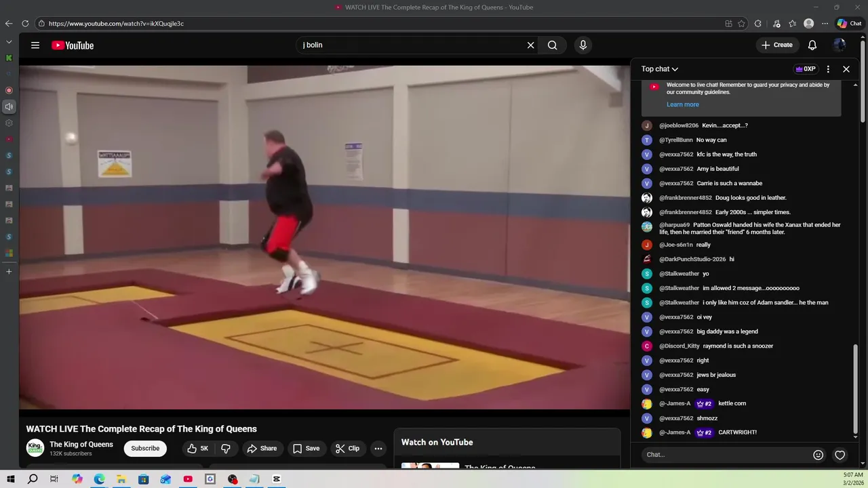Open the browser profile avatar
868x488 pixels.
tap(808, 23)
